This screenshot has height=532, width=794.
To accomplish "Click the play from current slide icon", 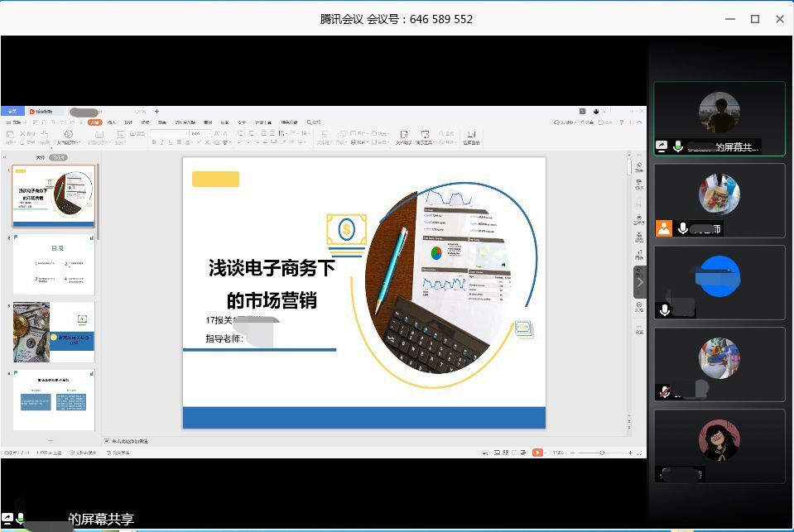I will [x=68, y=134].
